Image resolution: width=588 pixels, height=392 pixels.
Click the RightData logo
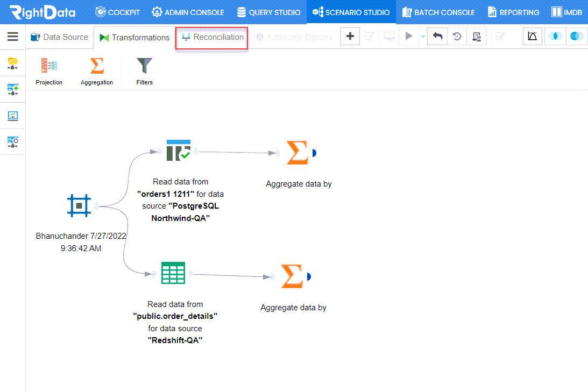pos(42,12)
